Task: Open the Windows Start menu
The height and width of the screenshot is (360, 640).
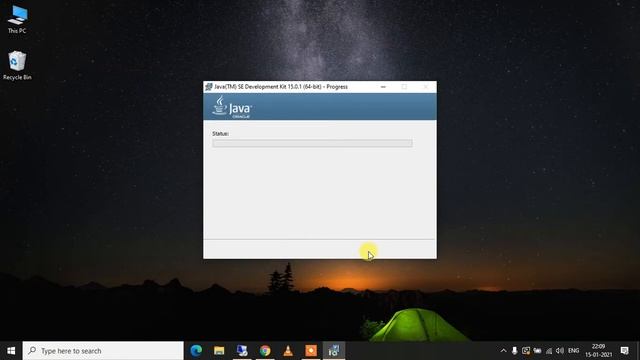Action: pos(11,351)
